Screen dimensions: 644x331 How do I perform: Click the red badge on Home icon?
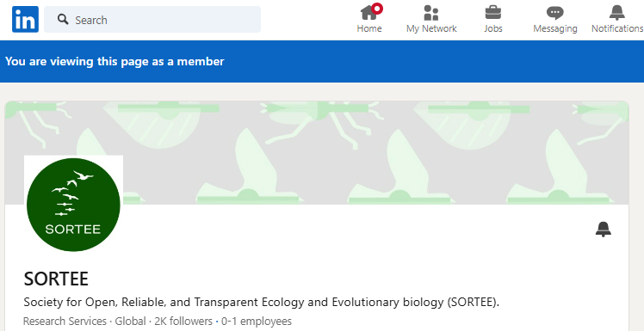376,9
